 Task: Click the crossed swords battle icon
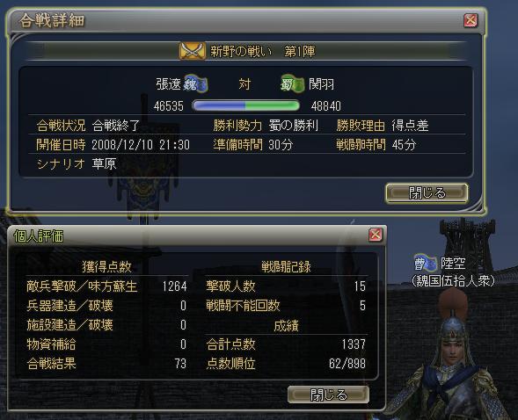[x=192, y=51]
